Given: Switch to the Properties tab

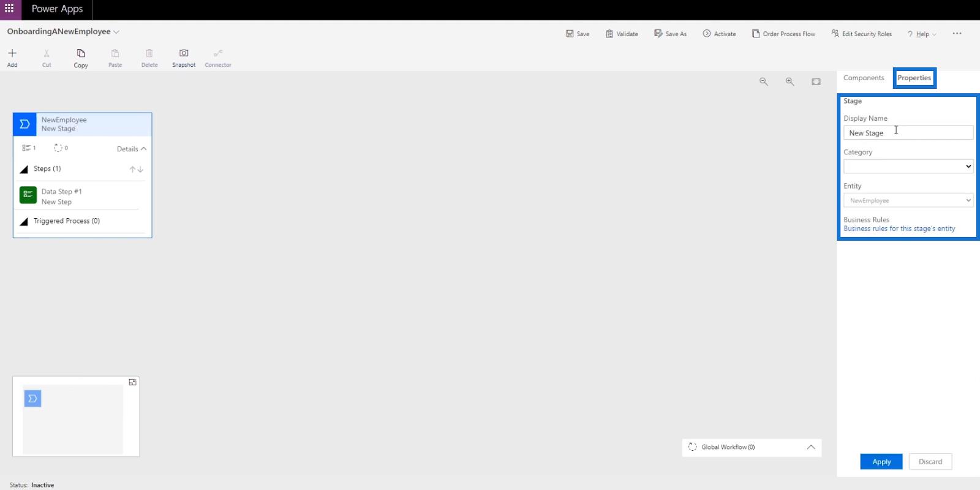Looking at the screenshot, I should coord(914,78).
